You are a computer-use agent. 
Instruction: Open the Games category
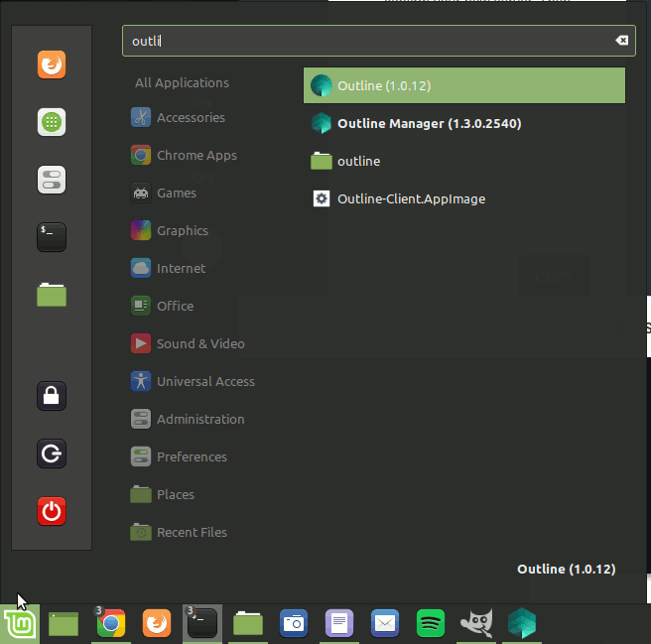164,193
